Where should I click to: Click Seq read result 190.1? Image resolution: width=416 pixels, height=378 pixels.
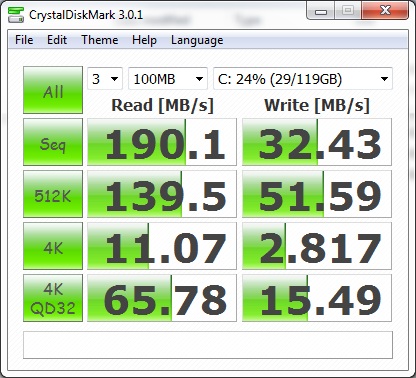click(162, 142)
